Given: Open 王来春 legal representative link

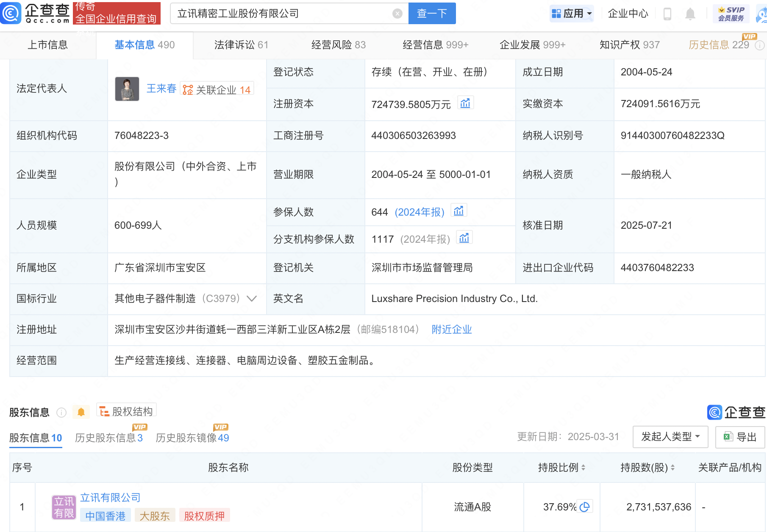Looking at the screenshot, I should point(161,88).
